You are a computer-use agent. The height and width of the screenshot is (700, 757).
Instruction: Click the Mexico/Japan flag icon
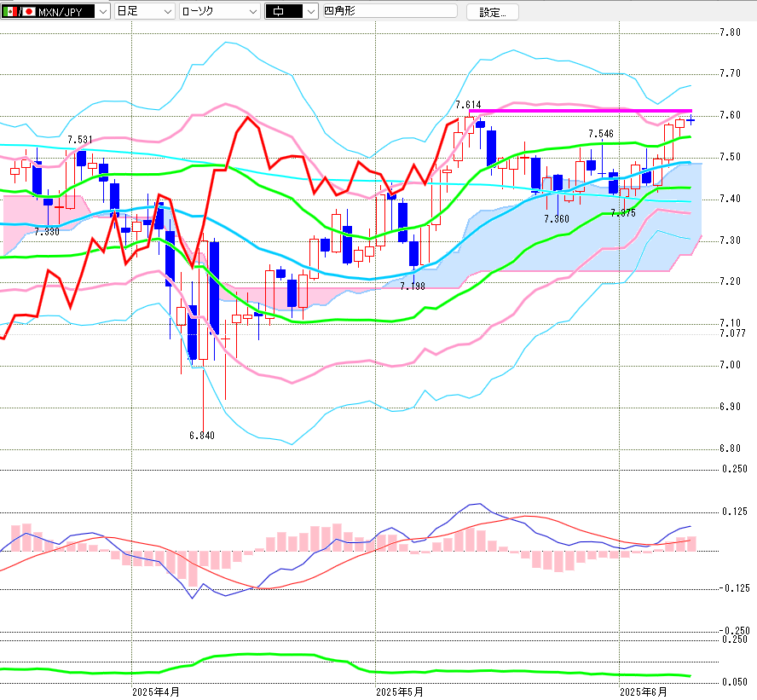pos(19,12)
